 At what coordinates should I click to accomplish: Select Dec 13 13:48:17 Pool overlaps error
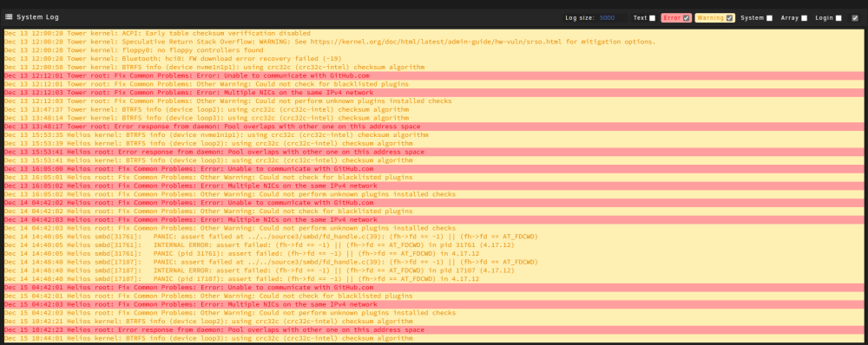coord(433,127)
